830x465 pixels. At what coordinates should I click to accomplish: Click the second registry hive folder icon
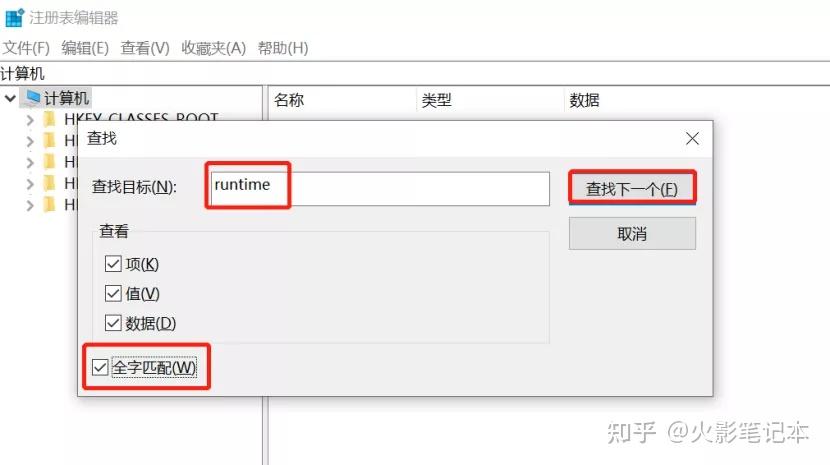[50, 140]
